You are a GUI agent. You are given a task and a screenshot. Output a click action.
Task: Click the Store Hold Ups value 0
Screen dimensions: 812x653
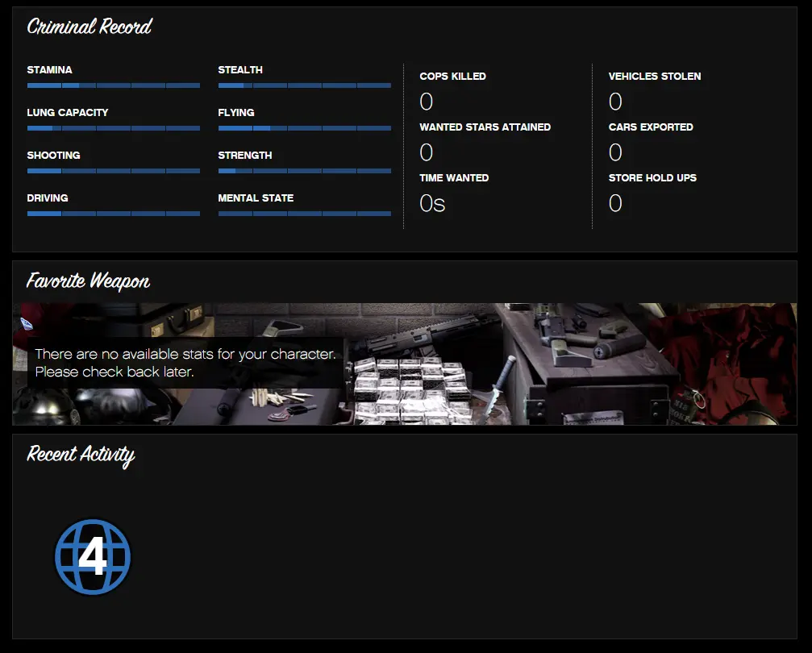pyautogui.click(x=615, y=203)
